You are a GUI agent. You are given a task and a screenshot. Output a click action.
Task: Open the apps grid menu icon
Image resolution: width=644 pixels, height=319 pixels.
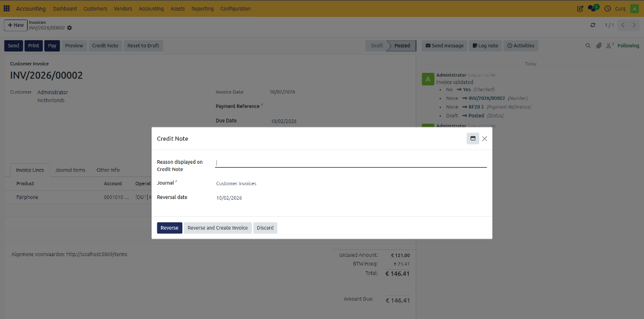[x=6, y=9]
